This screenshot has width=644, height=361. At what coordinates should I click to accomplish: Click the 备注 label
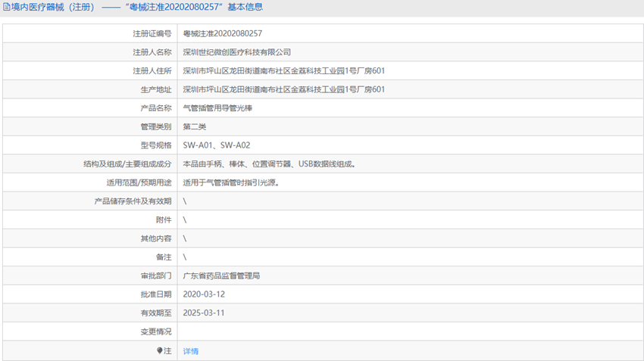pos(164,257)
